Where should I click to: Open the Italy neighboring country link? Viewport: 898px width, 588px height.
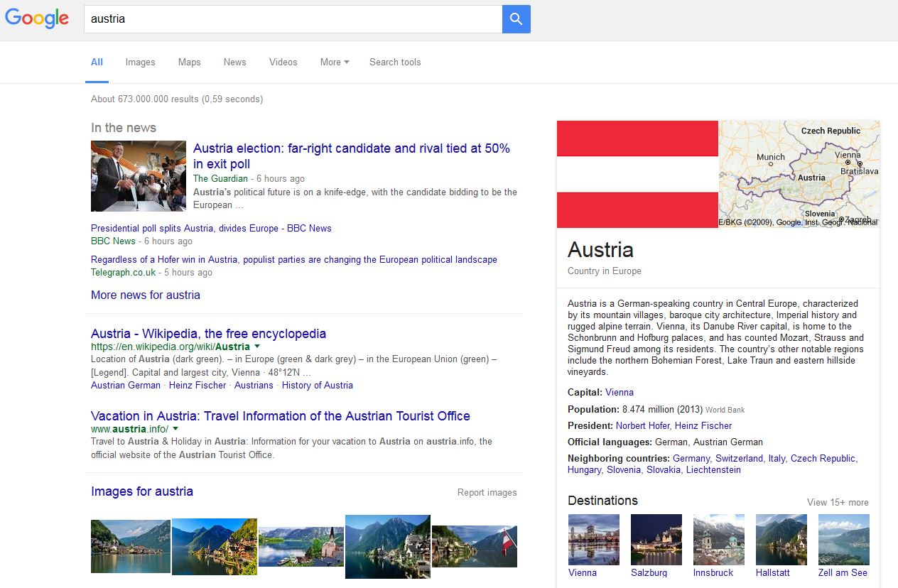coord(777,458)
